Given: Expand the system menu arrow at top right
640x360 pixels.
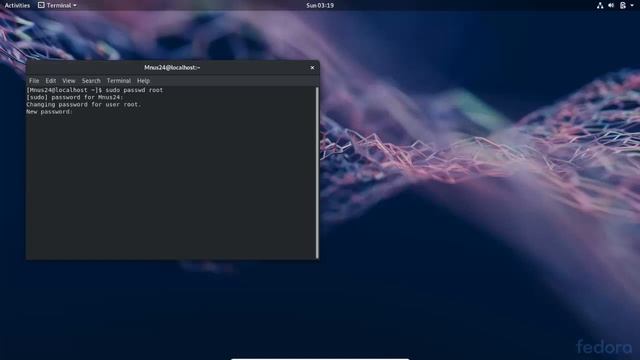Looking at the screenshot, I should (x=632, y=5).
